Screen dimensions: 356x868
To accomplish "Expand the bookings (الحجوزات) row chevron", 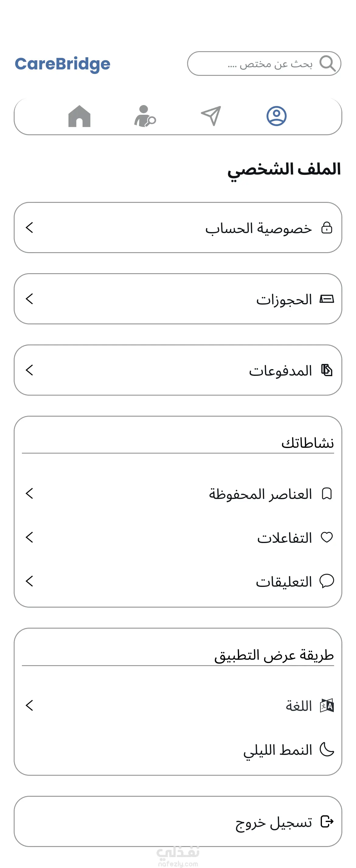I will (x=29, y=298).
